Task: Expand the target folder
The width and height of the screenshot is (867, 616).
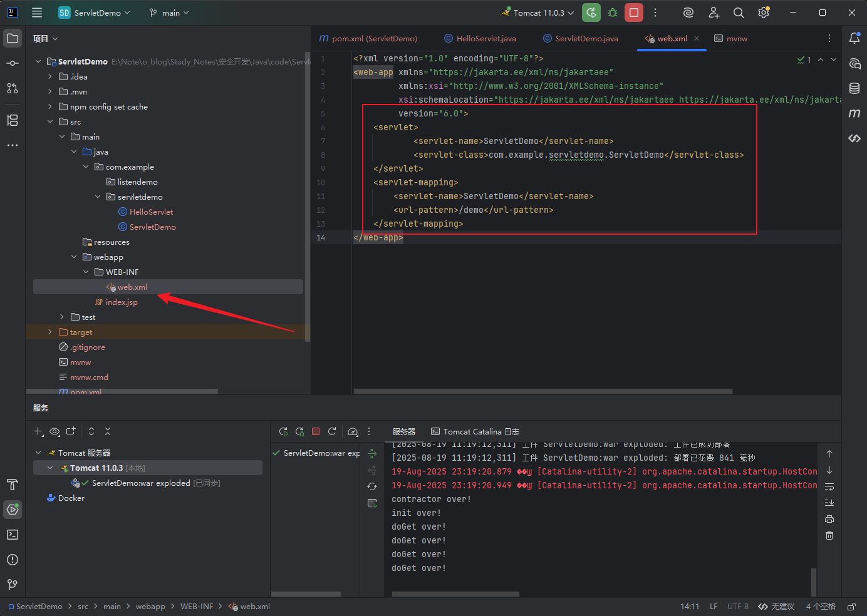Action: (50, 332)
